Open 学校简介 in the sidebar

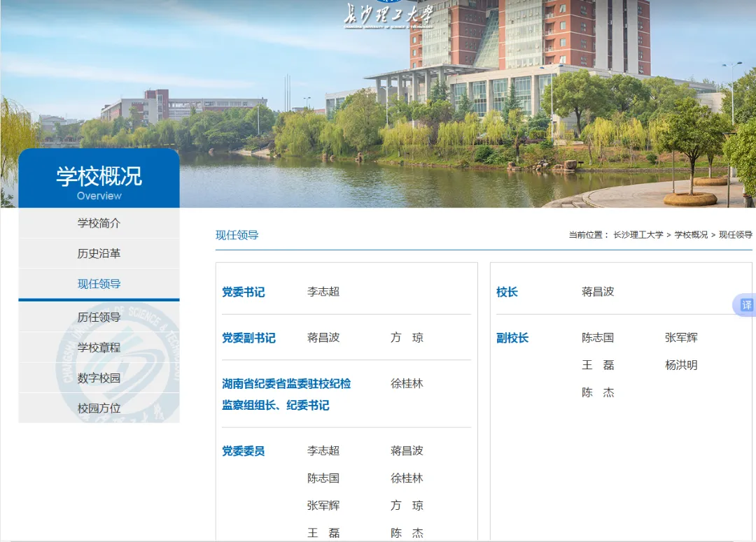click(99, 223)
